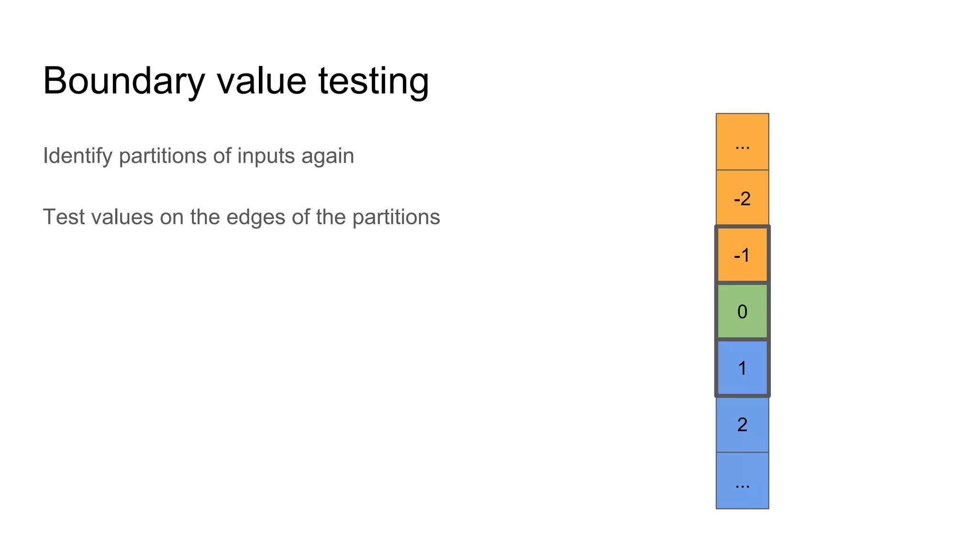Click the "Boundary value testing" slide title
This screenshot has height=551, width=980.
pyautogui.click(x=236, y=81)
